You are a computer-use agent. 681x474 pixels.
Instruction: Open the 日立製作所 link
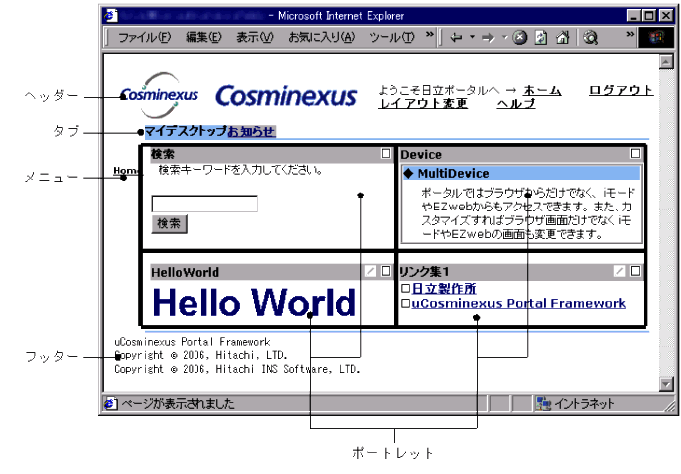tap(443, 288)
